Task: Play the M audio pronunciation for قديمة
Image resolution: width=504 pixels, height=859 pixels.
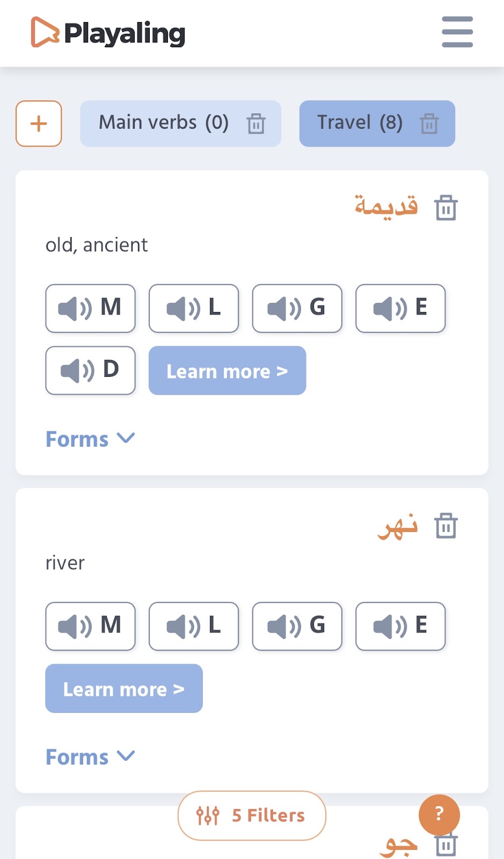Action: point(90,308)
